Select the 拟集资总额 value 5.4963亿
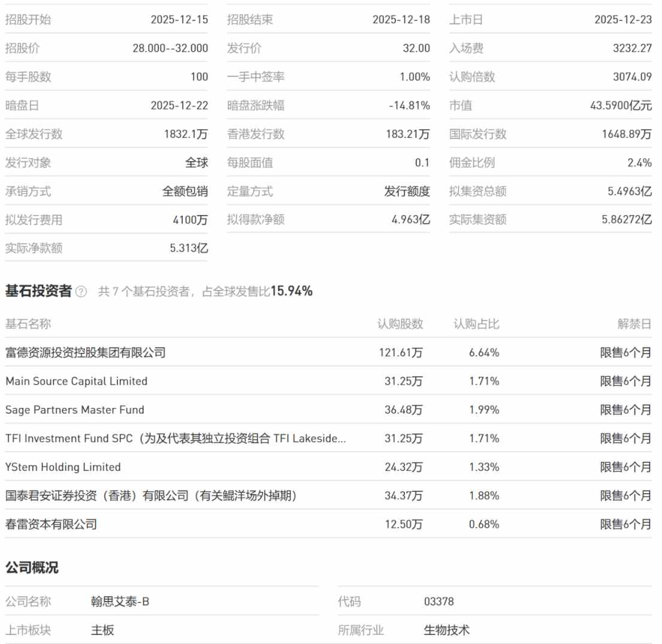Image resolution: width=662 pixels, height=644 pixels. (x=630, y=191)
